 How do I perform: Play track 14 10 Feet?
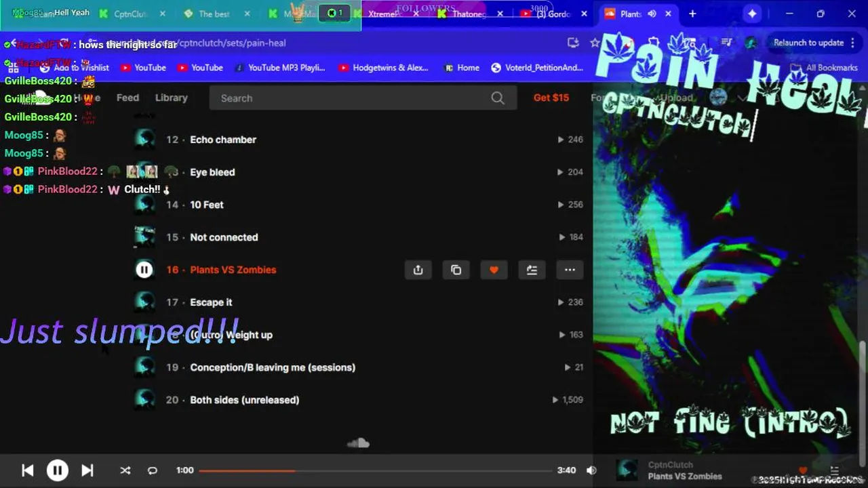click(x=207, y=205)
